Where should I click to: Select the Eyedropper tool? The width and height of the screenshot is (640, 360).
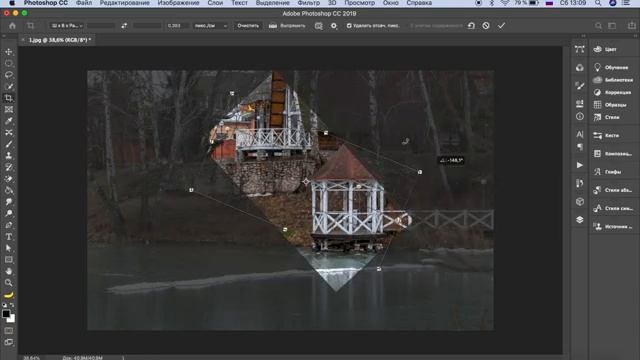9,121
